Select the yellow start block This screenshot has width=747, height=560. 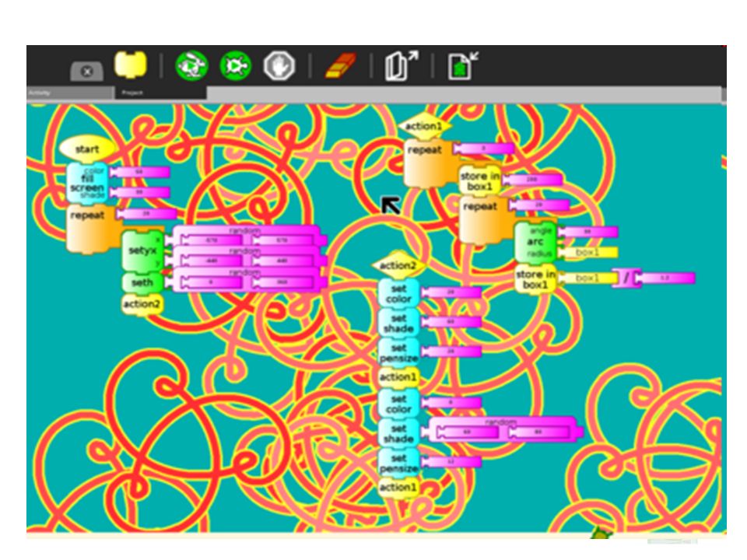tap(88, 149)
